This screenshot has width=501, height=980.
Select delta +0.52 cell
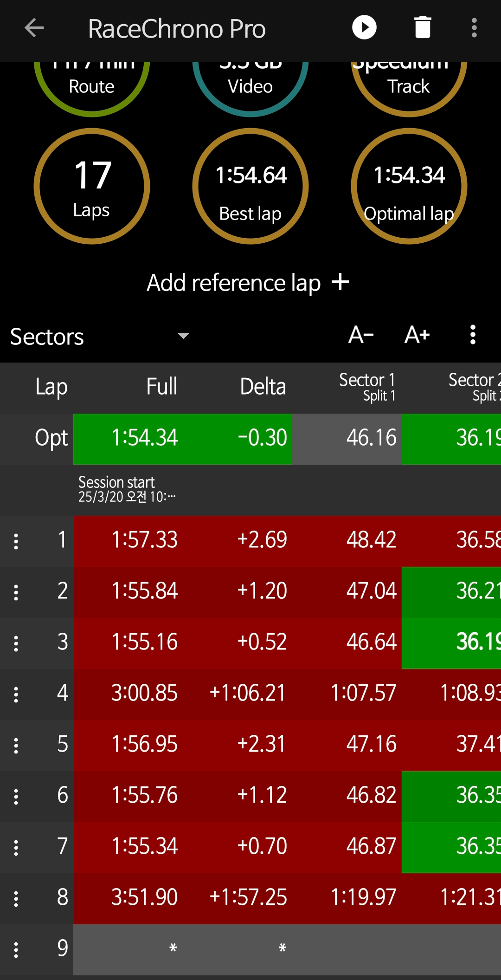[x=238, y=643]
